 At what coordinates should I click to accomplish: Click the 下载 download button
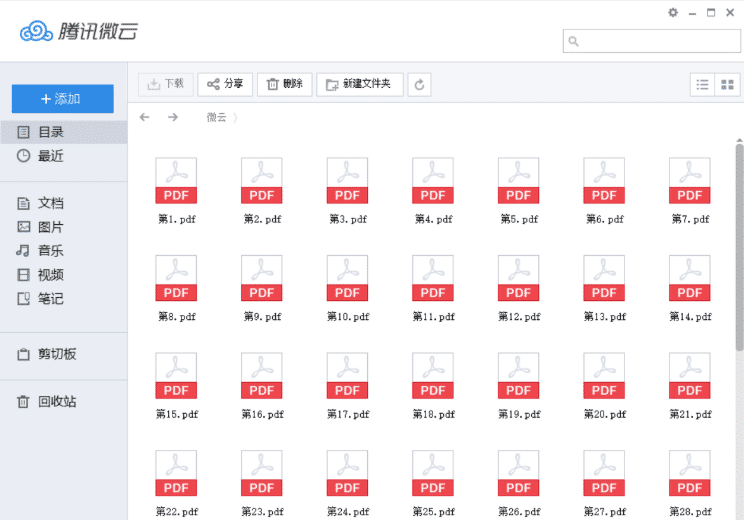(166, 84)
